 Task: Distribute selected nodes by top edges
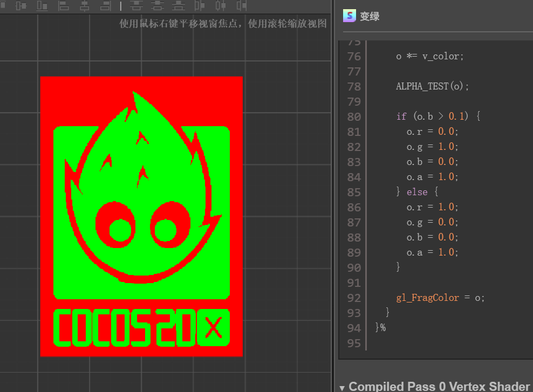pyautogui.click(x=136, y=5)
